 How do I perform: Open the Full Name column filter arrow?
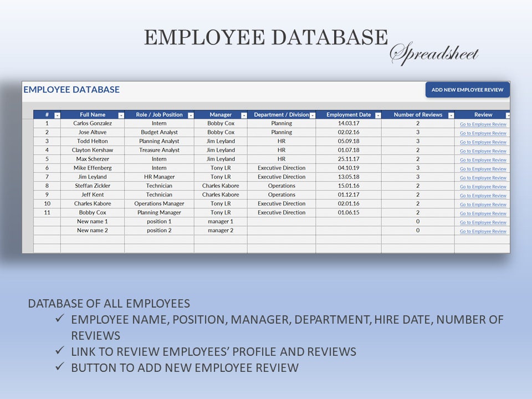click(x=121, y=116)
